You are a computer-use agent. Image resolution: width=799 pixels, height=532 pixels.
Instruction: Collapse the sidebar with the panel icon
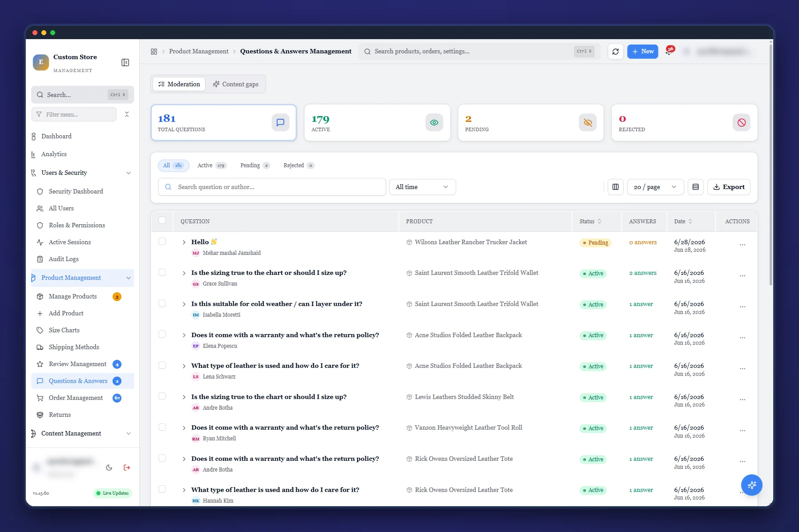pyautogui.click(x=125, y=62)
